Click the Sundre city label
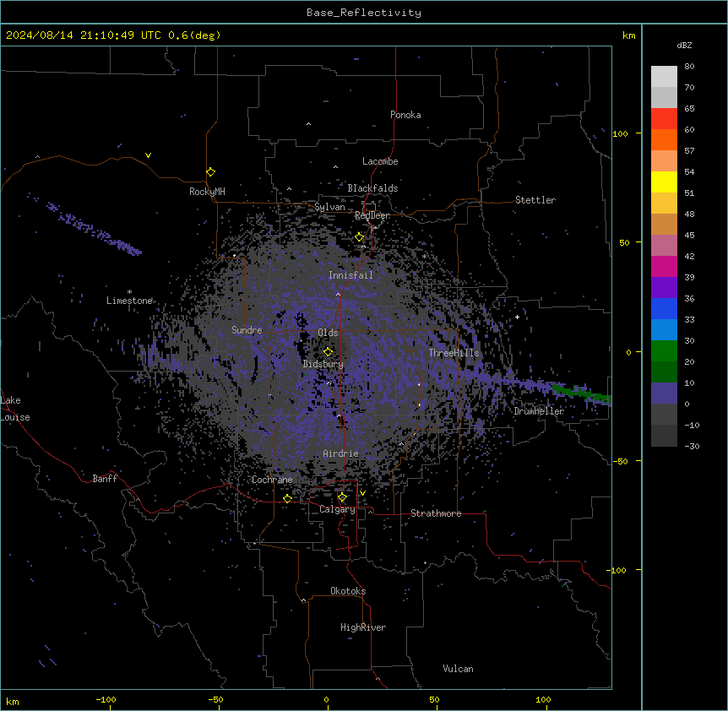728x711 pixels. coord(247,330)
